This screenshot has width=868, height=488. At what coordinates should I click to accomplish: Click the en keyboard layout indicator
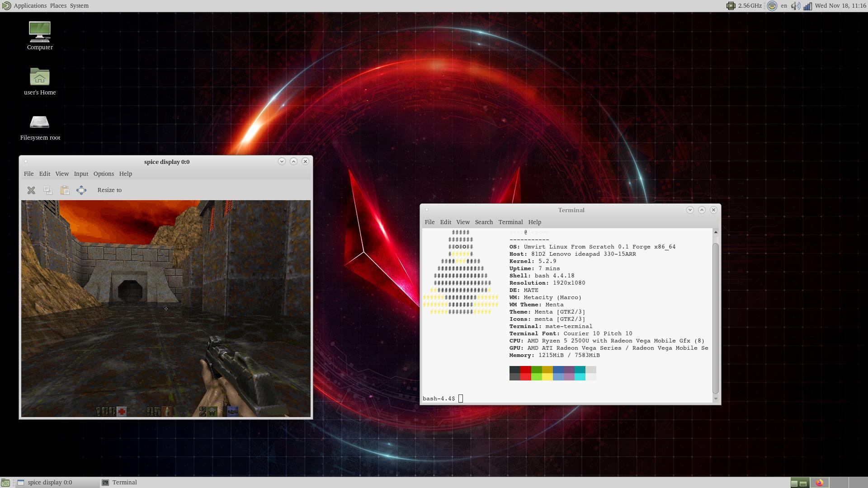pyautogui.click(x=784, y=6)
